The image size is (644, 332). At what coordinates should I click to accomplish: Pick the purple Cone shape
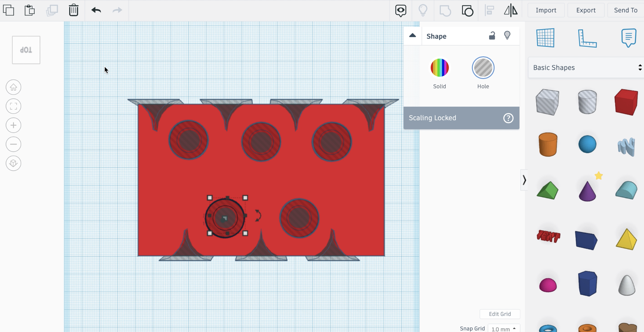point(587,191)
